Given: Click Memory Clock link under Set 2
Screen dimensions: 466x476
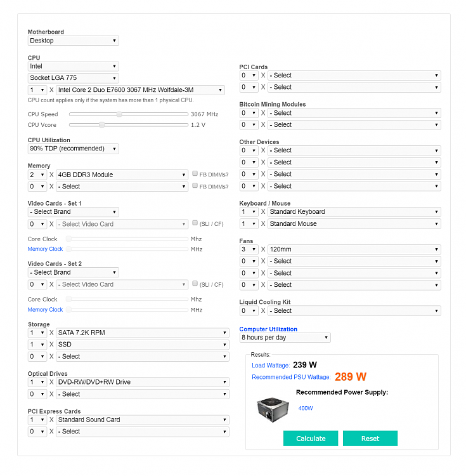Looking at the screenshot, I should [45, 310].
